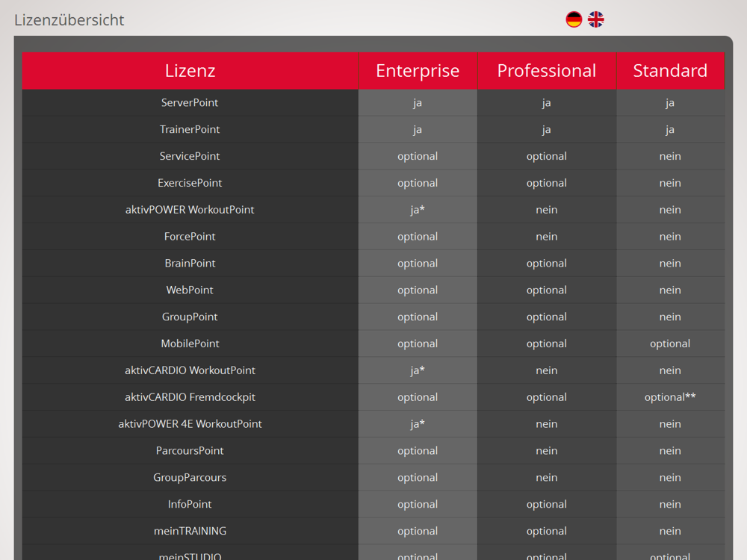Click BrainPoint's Enterprise 'optional' cell

coord(418,263)
